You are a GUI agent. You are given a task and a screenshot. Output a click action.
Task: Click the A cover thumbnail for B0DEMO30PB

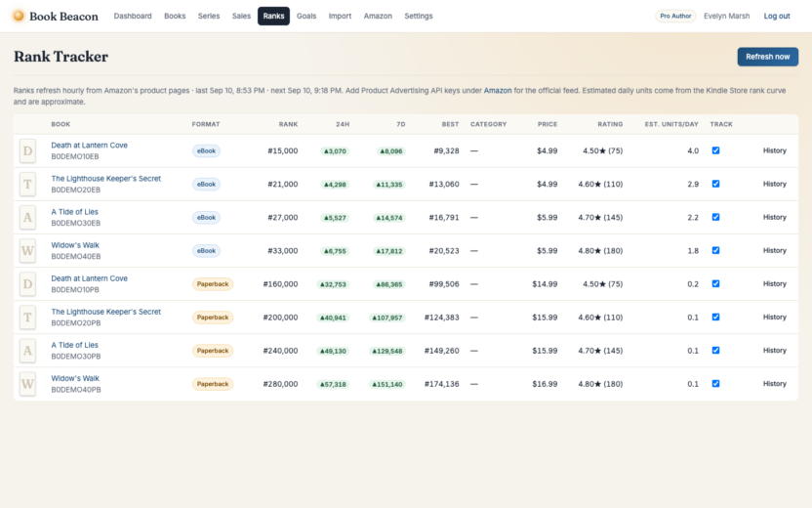(x=27, y=351)
